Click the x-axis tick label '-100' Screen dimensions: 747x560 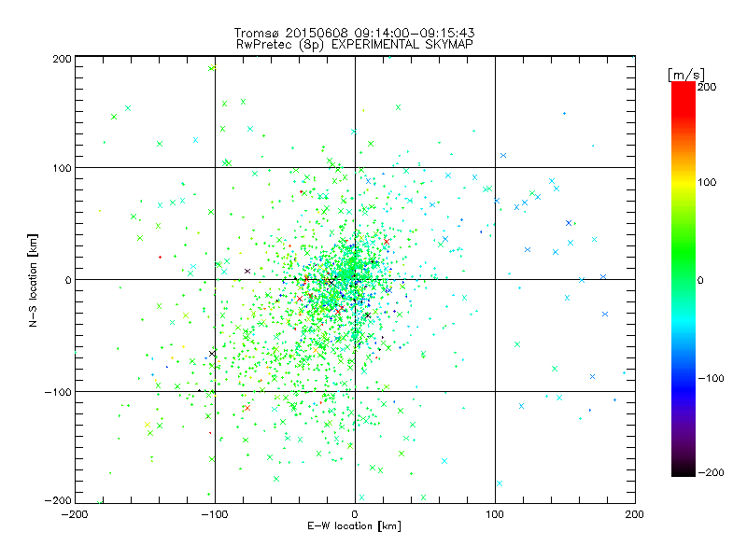coord(215,514)
